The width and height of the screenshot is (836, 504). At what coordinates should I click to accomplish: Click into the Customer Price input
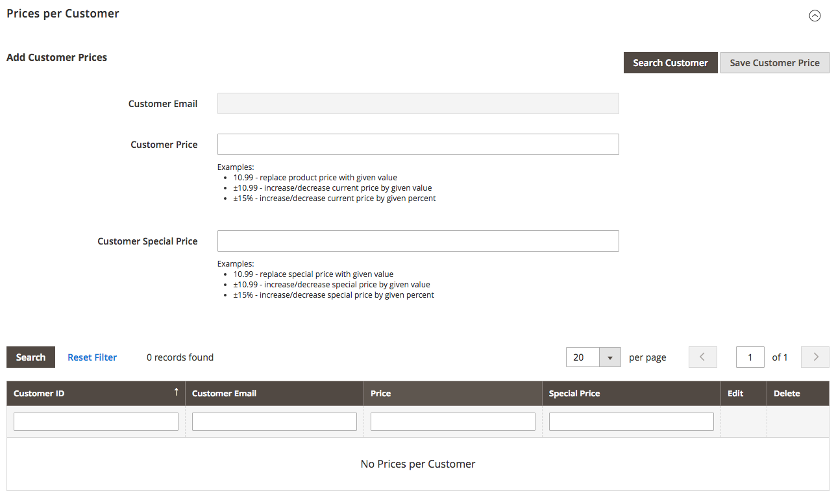[418, 145]
